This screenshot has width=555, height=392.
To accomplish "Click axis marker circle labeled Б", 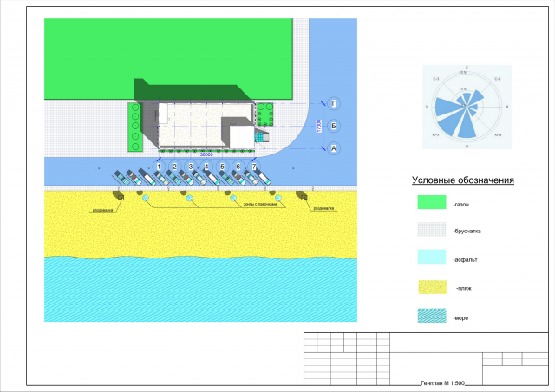I will pos(333,126).
